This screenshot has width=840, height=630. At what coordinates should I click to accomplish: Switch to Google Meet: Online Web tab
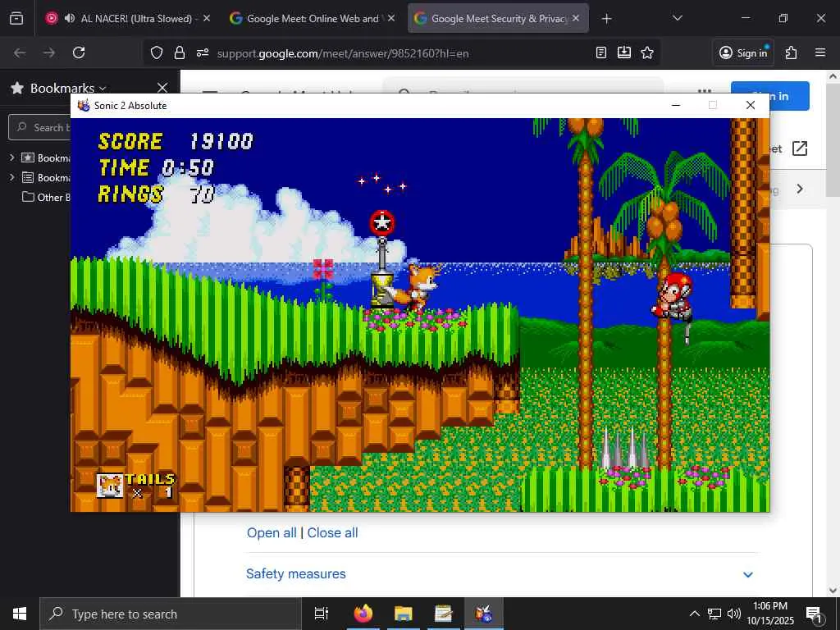tap(313, 19)
